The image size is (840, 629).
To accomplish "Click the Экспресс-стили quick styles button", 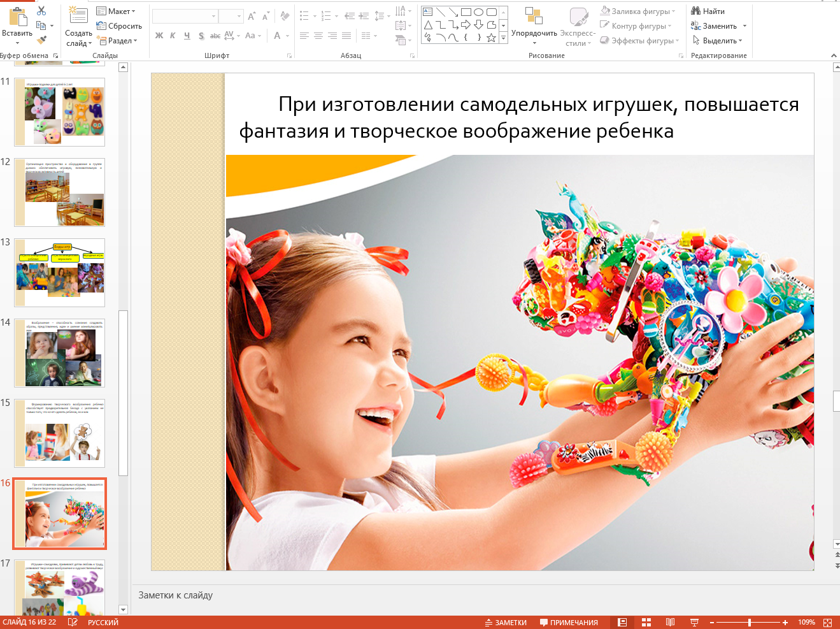I will 578,25.
